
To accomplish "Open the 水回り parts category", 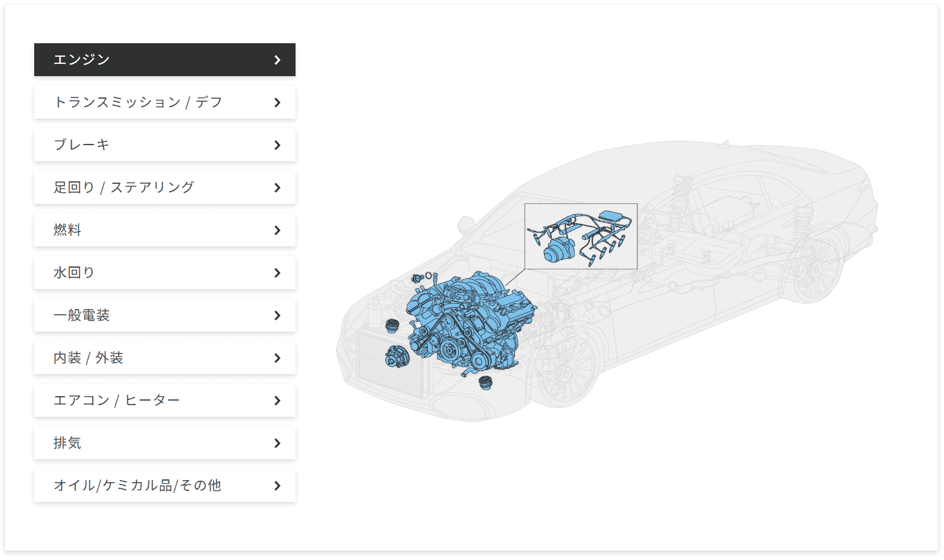I will click(165, 273).
